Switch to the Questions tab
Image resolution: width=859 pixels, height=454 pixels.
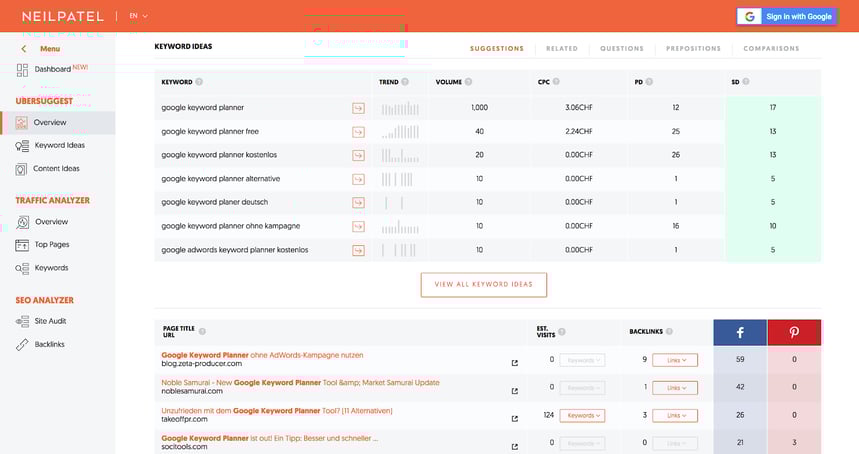pos(622,49)
